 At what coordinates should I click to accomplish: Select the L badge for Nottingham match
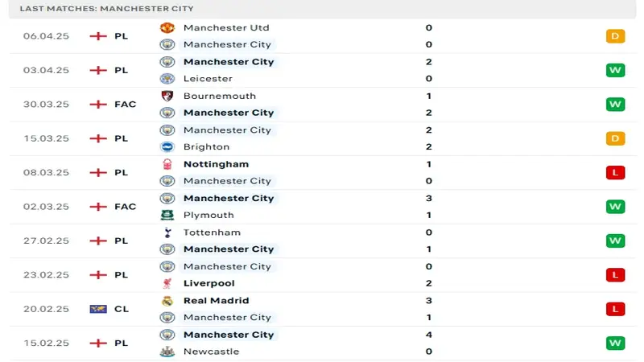click(x=615, y=172)
